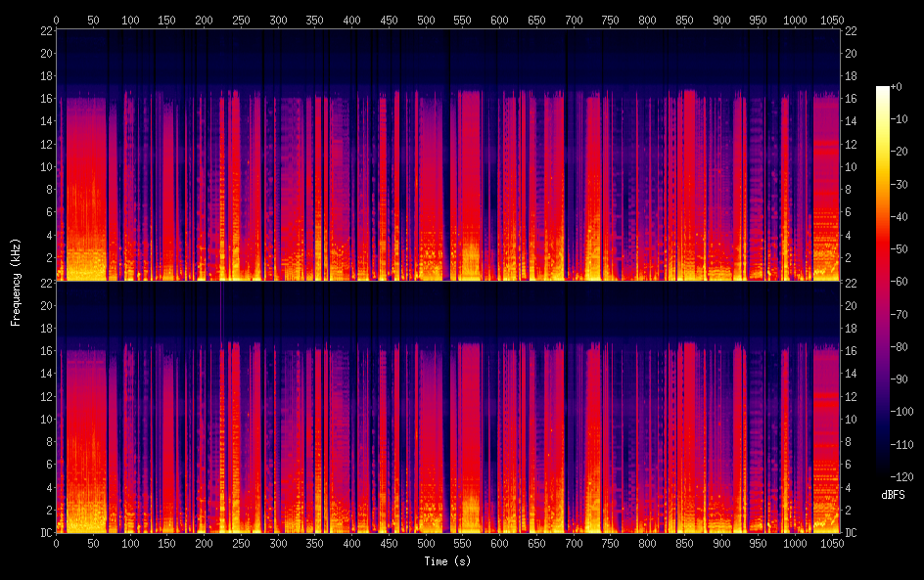Click the 16 kHz label on upper channel's left axis

45,99
